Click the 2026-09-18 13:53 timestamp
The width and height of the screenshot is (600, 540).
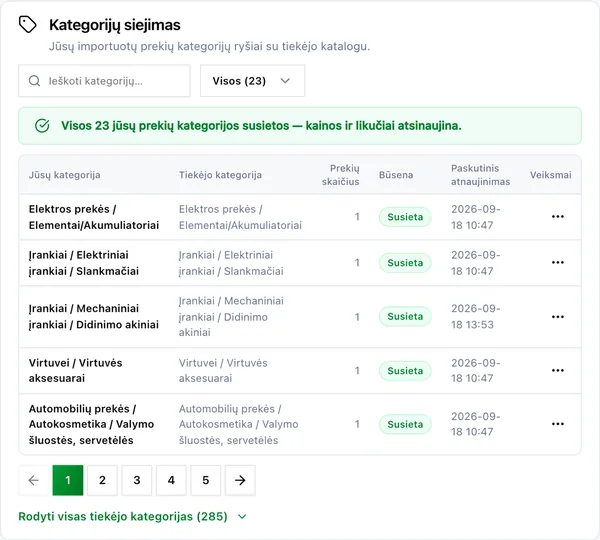[476, 316]
